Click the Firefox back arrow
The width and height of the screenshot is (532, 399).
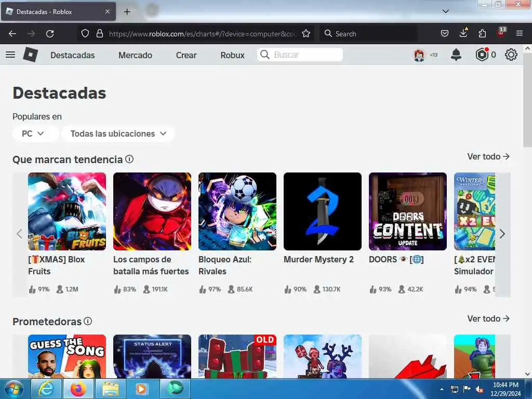tap(12, 34)
